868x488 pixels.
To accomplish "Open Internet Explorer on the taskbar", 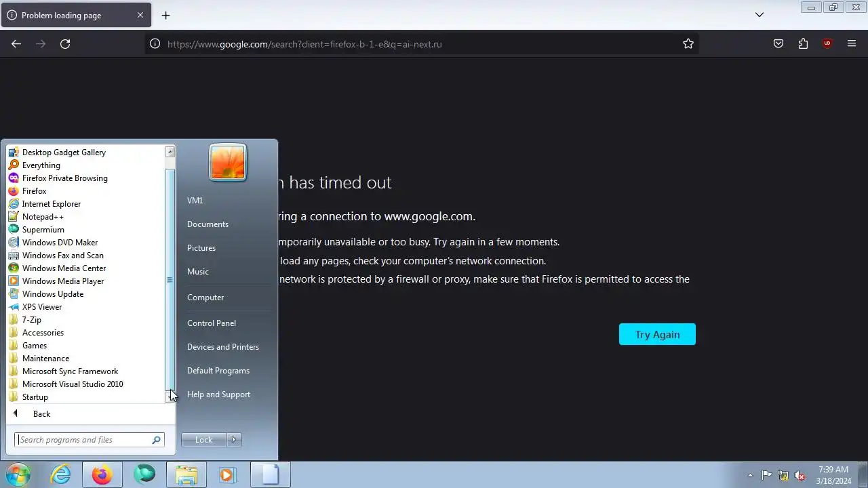I will click(61, 474).
